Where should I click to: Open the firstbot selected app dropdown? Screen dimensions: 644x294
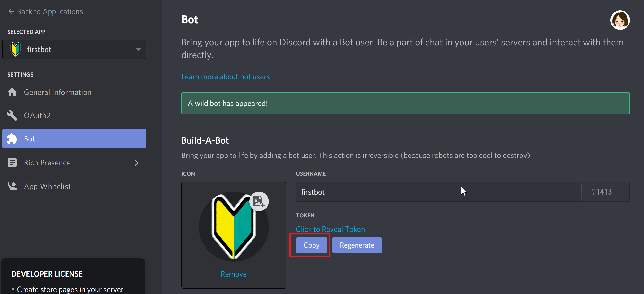point(74,50)
